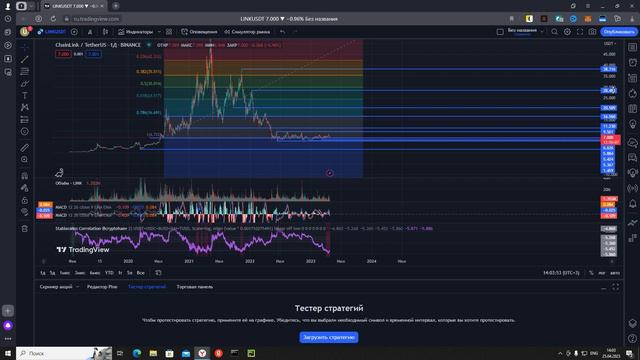
Task: Maximize the bottom panel
Action: click(616, 287)
